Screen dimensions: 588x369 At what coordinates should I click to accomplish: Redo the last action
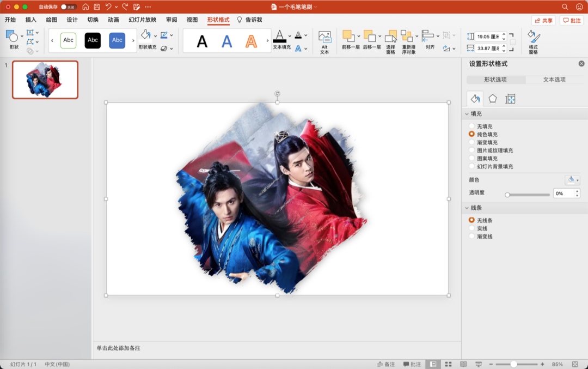click(x=125, y=7)
